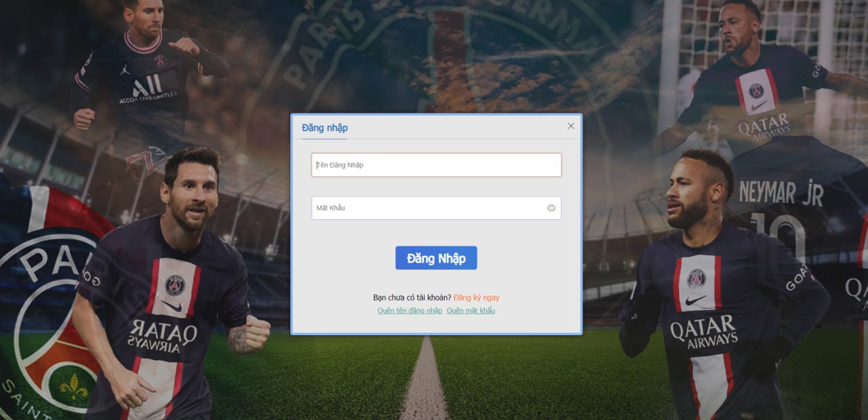The width and height of the screenshot is (868, 420).
Task: Click the empty dialog header bar area
Action: click(456, 127)
